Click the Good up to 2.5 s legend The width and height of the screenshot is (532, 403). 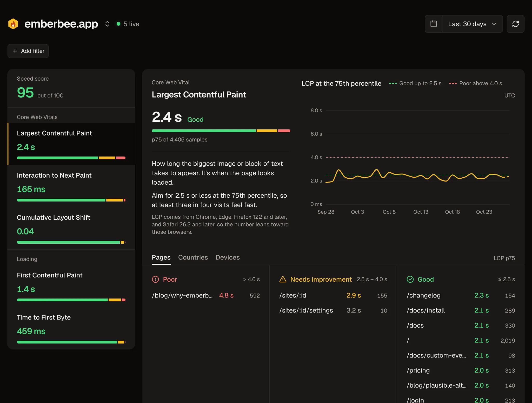415,83
